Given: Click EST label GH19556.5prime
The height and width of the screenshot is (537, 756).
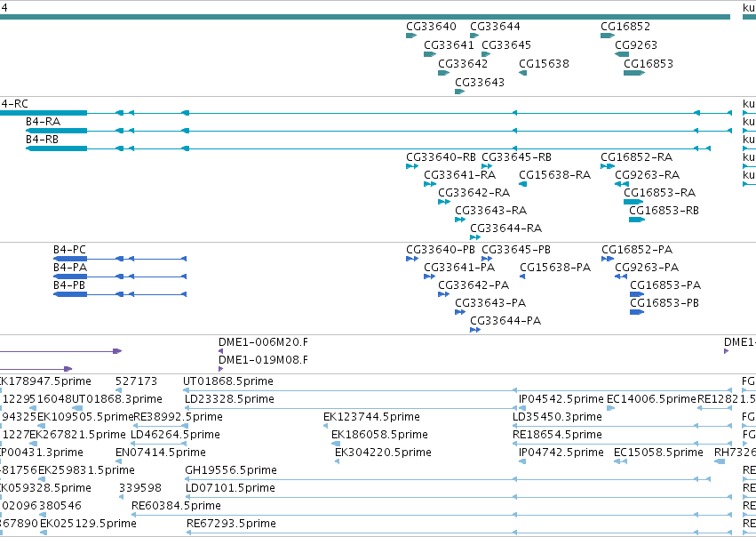Looking at the screenshot, I should click(x=231, y=470).
